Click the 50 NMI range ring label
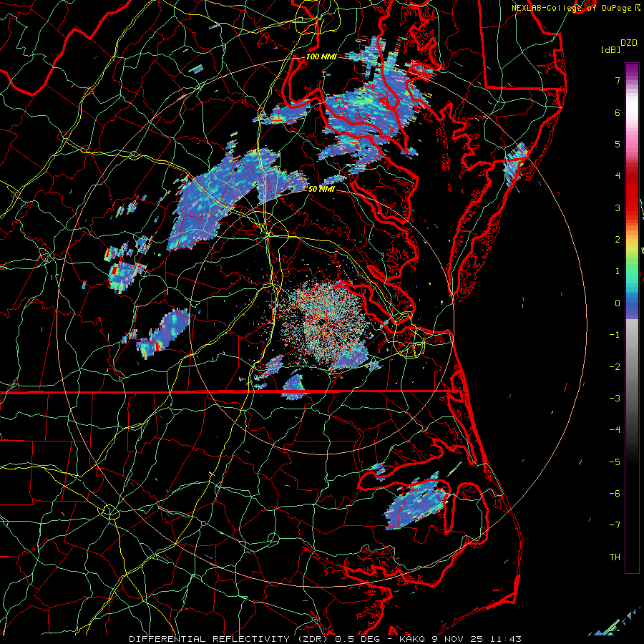 tap(321, 189)
